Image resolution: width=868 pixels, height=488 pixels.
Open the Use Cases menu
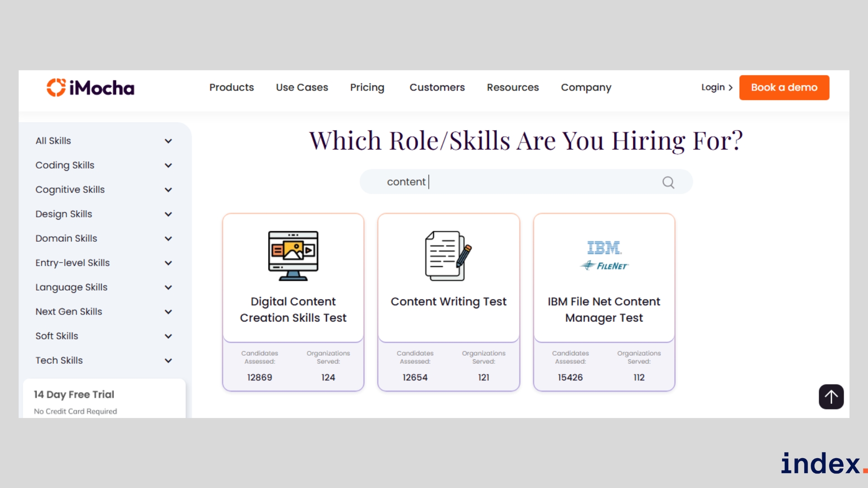pos(302,87)
